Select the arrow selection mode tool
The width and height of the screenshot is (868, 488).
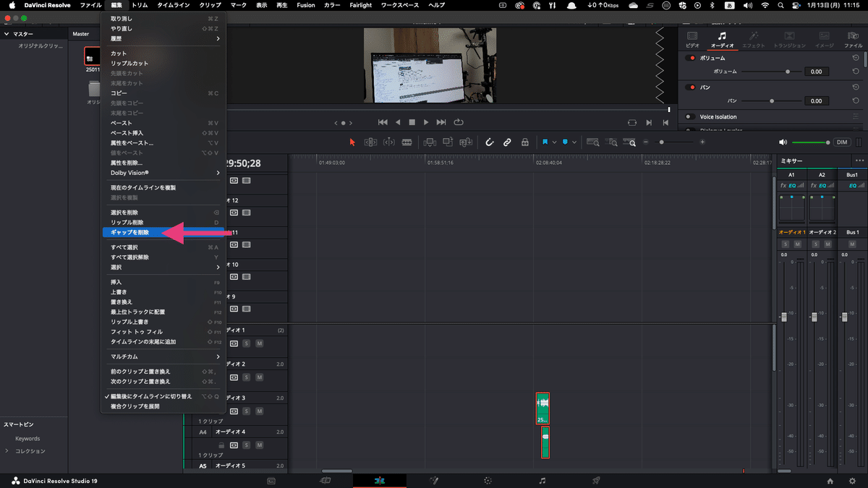point(352,142)
